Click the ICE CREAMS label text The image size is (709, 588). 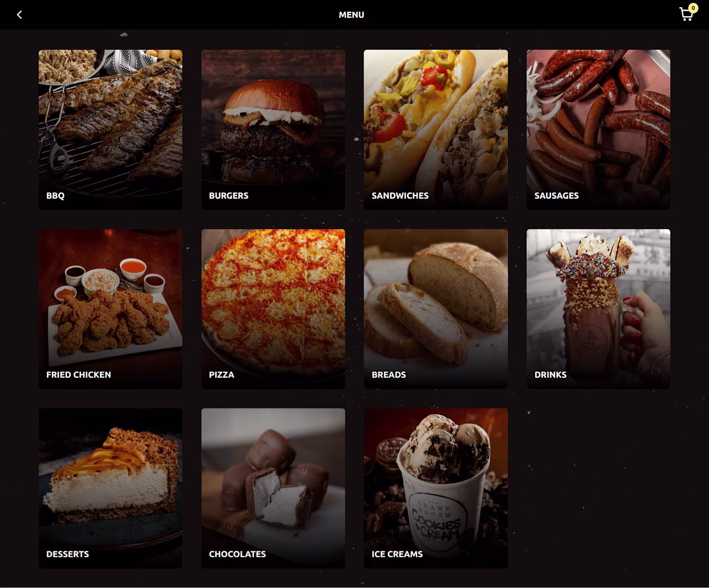[x=397, y=554]
